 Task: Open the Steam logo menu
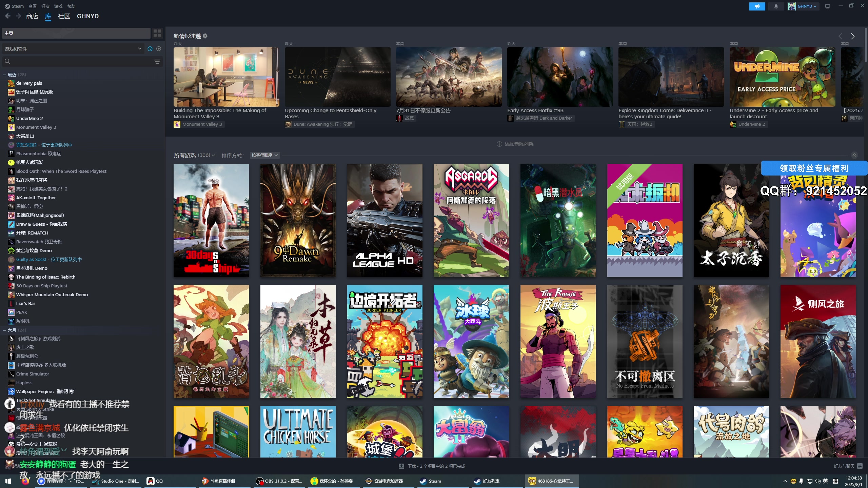pos(14,6)
